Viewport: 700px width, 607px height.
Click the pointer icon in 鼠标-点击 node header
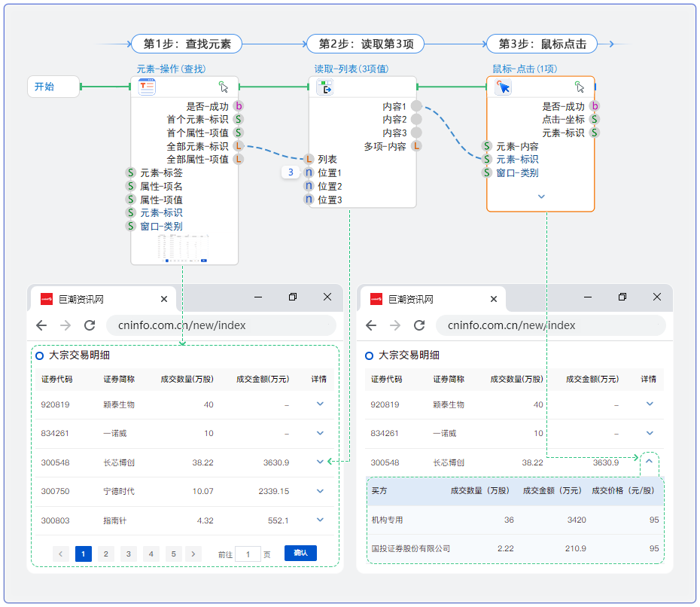click(580, 87)
